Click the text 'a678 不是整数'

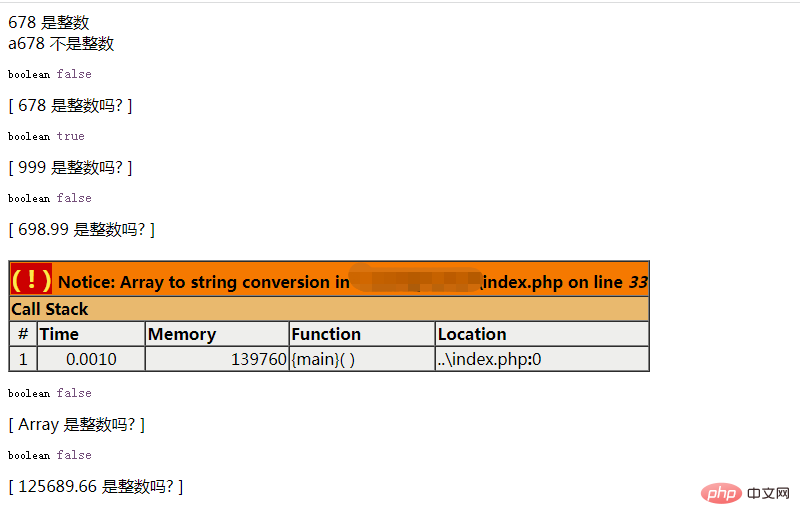click(x=61, y=44)
